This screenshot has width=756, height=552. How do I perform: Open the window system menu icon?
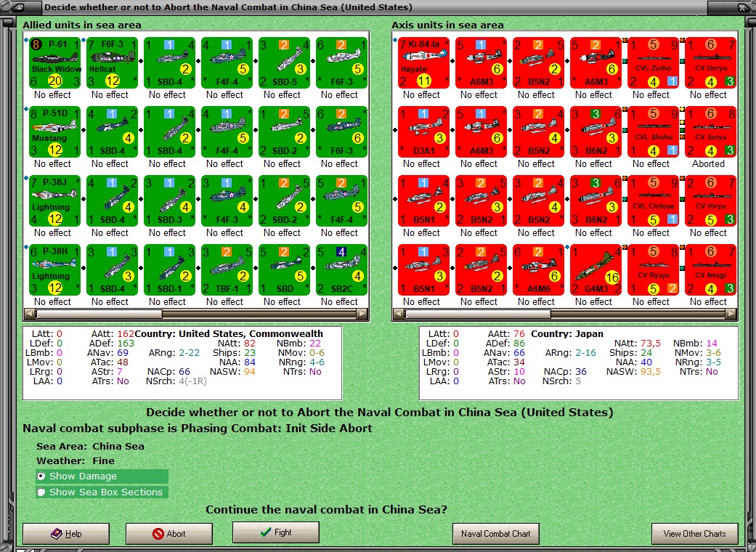18,7
